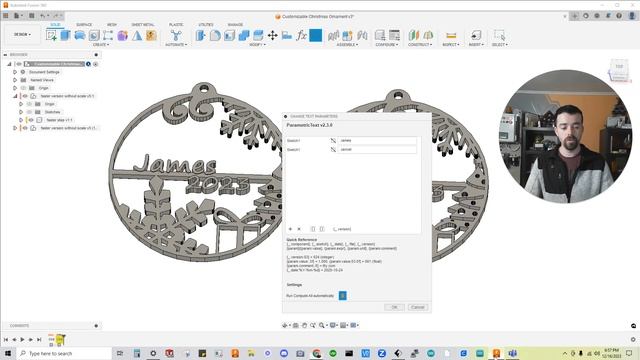This screenshot has height=360, width=640.
Task: Select the Press Pull tool
Action: click(200, 36)
